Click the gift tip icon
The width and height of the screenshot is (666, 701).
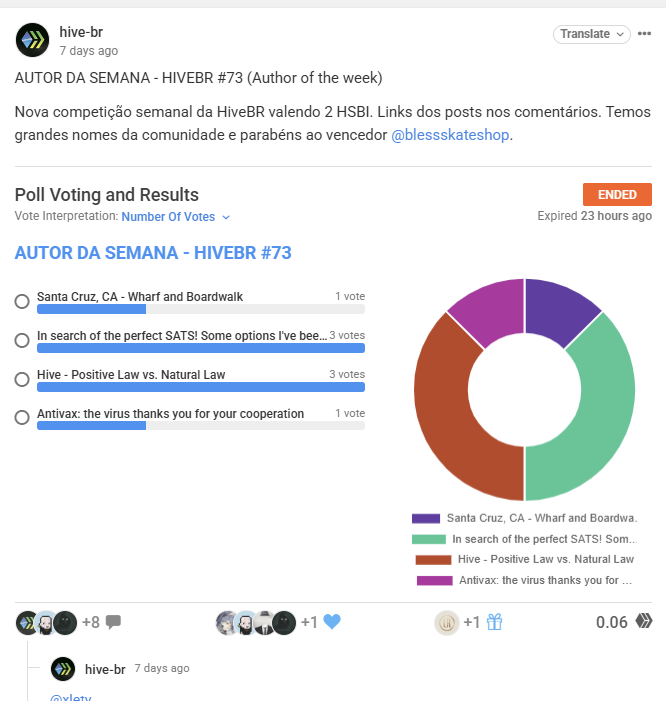[494, 622]
